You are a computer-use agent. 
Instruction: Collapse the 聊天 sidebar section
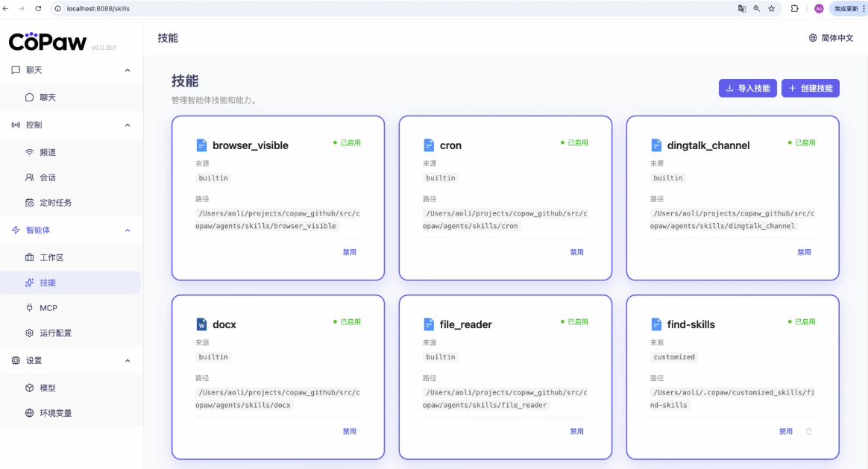click(128, 70)
